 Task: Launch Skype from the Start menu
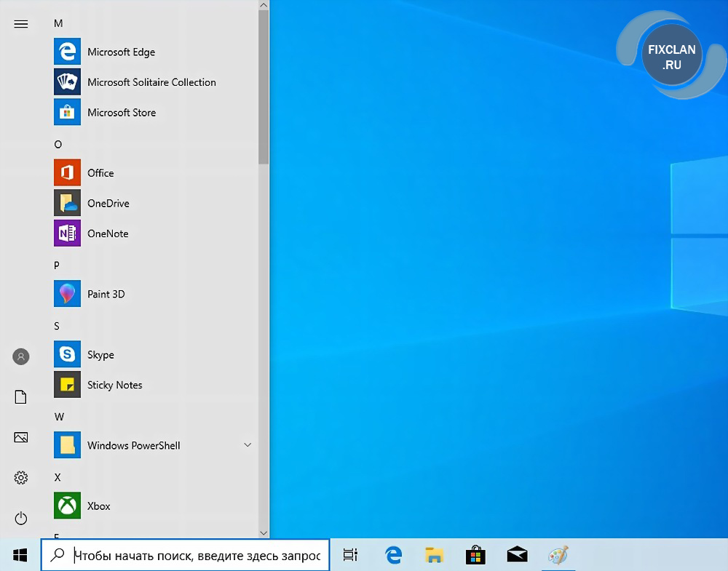point(100,355)
